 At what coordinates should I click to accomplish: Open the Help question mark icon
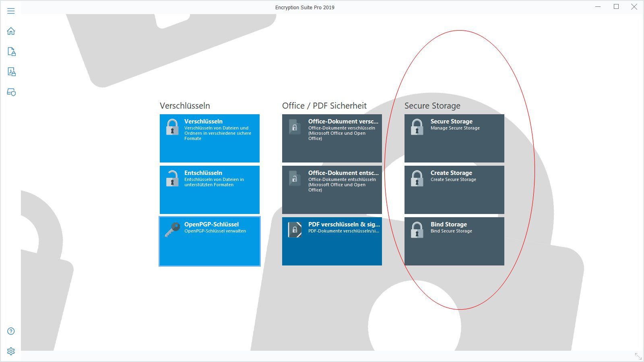[x=11, y=331]
